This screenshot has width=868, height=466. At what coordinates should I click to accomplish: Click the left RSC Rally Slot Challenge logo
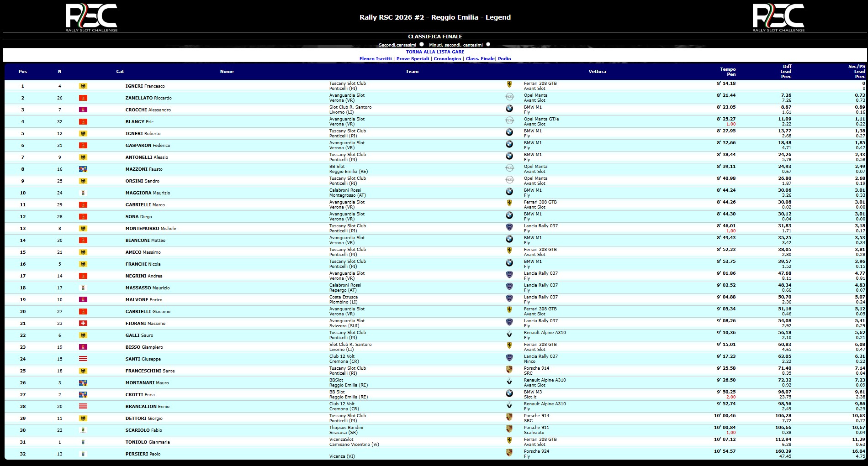(x=91, y=18)
